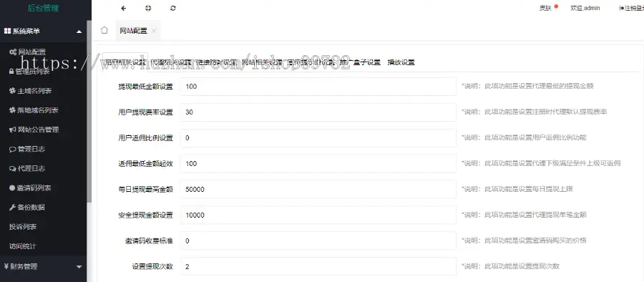Click the sidebar vertical scrollbar
Image resolution: width=644 pixels, height=282 pixels.
(x=89, y=111)
